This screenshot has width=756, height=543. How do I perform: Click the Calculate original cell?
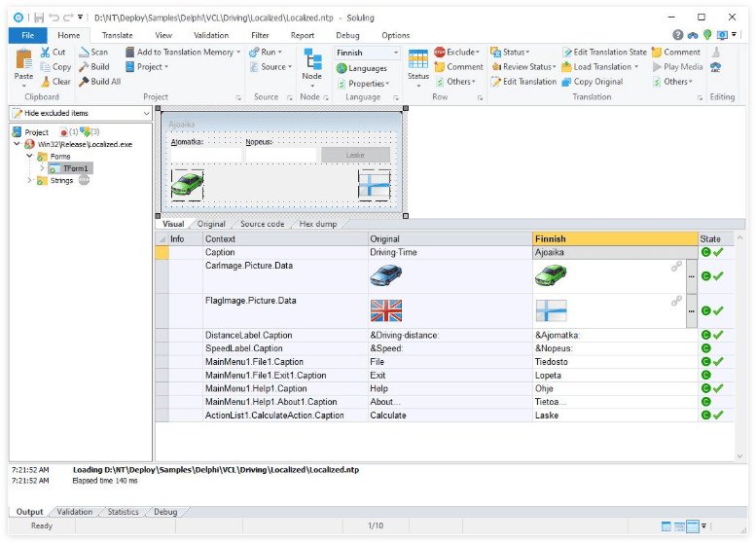point(450,416)
